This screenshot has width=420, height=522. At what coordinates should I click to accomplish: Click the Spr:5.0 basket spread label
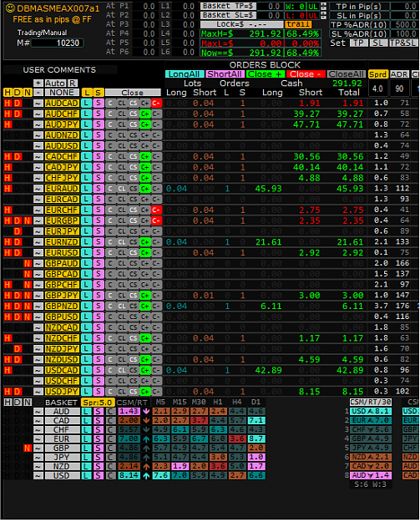tap(98, 403)
